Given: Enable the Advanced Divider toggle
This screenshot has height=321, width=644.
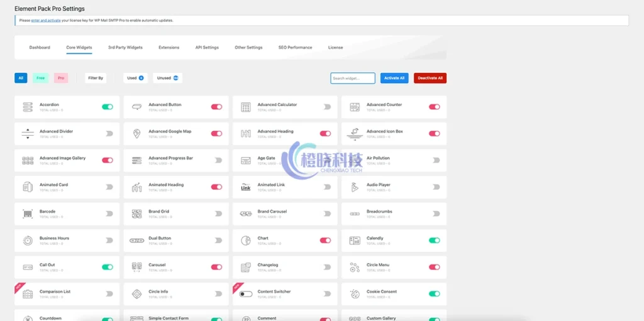Looking at the screenshot, I should [109, 134].
